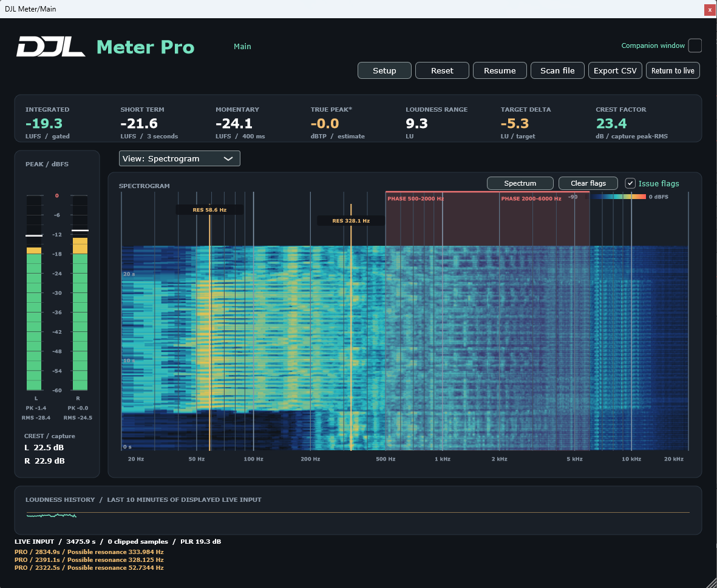Enable the Companion window checkbox
717x588 pixels.
coord(695,46)
